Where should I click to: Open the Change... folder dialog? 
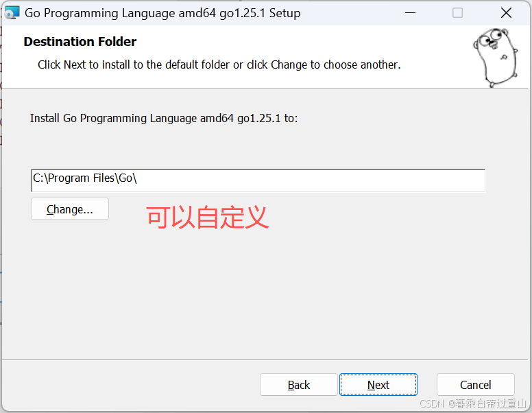tap(70, 209)
